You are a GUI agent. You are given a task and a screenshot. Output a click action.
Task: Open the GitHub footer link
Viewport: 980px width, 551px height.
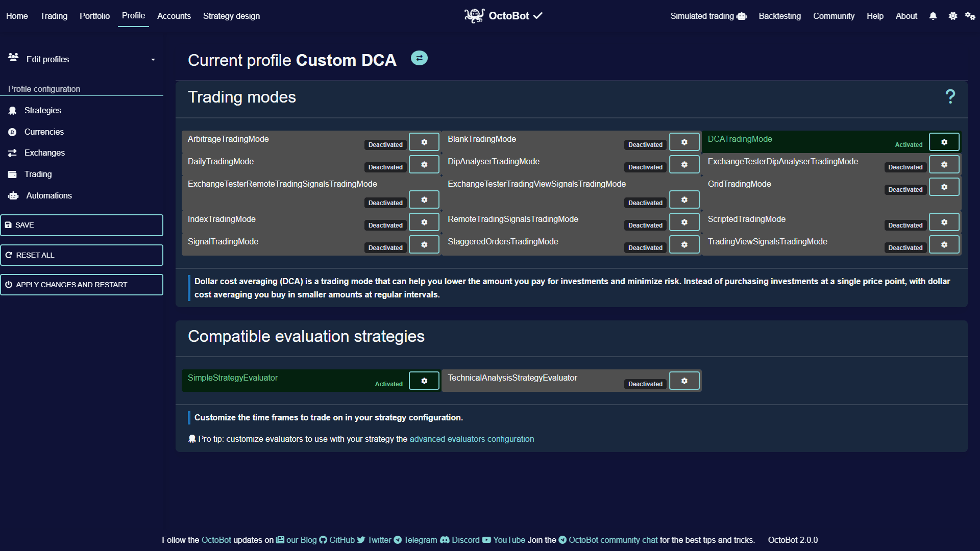point(337,540)
